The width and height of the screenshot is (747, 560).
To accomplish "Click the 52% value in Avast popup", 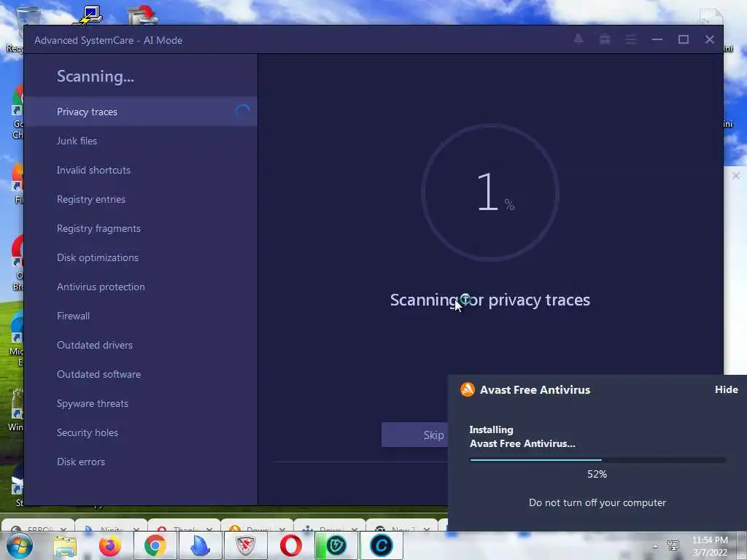I will (x=597, y=474).
